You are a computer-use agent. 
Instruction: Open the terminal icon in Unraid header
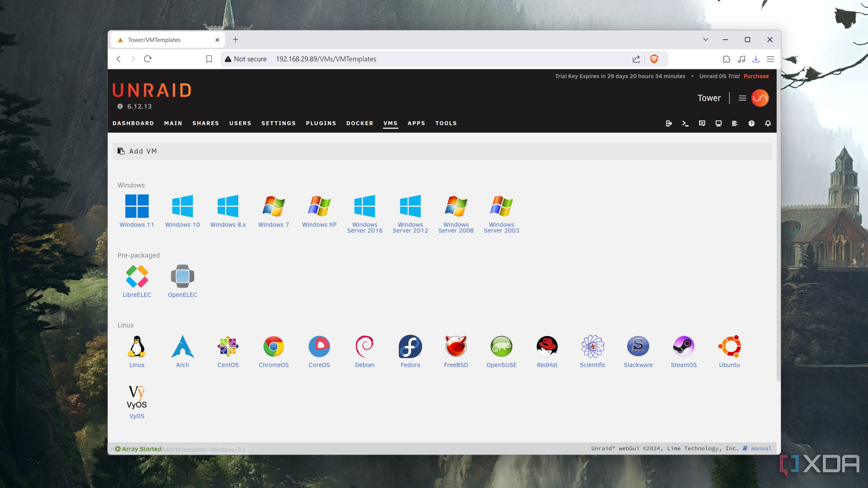point(685,123)
